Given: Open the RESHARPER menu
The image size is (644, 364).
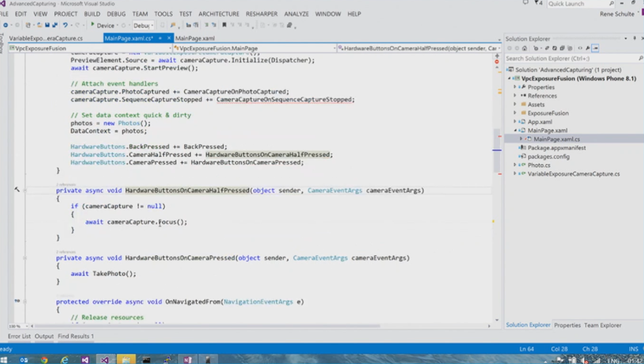Looking at the screenshot, I should 262,14.
